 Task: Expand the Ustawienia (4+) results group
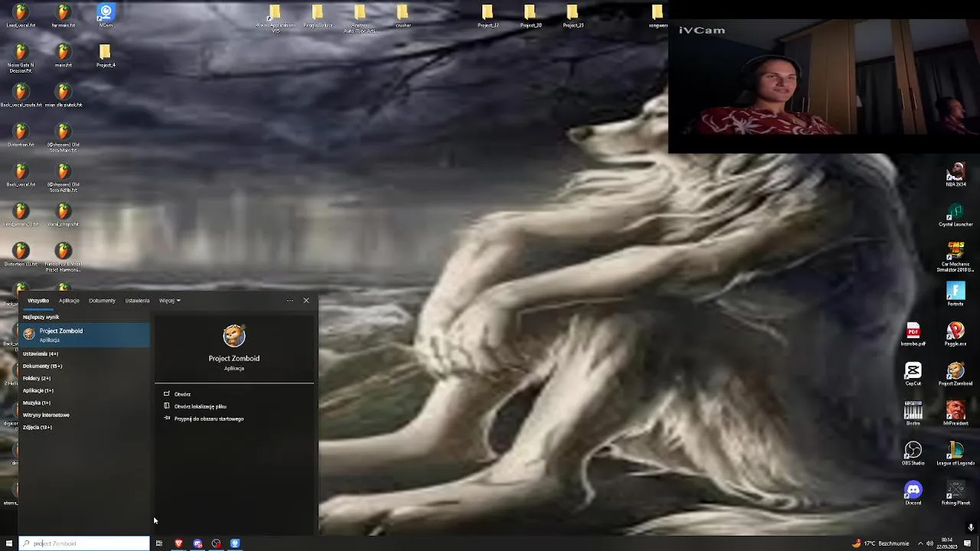[x=41, y=354]
